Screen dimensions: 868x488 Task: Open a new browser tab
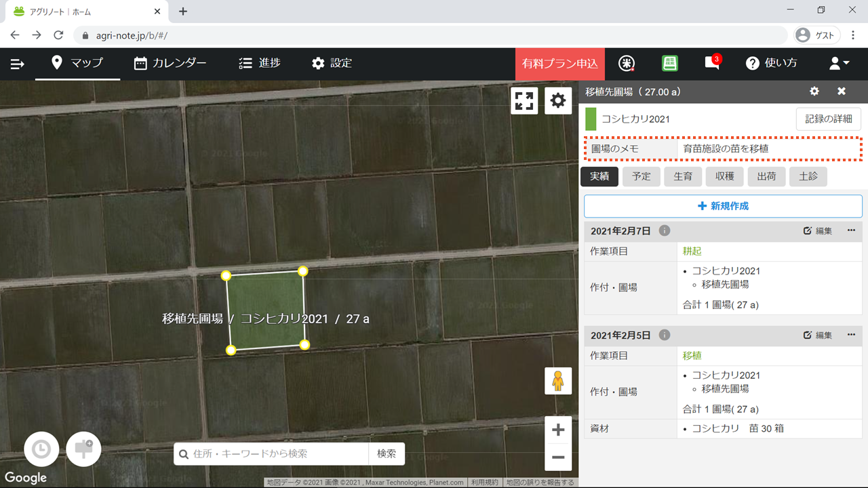tap(183, 12)
